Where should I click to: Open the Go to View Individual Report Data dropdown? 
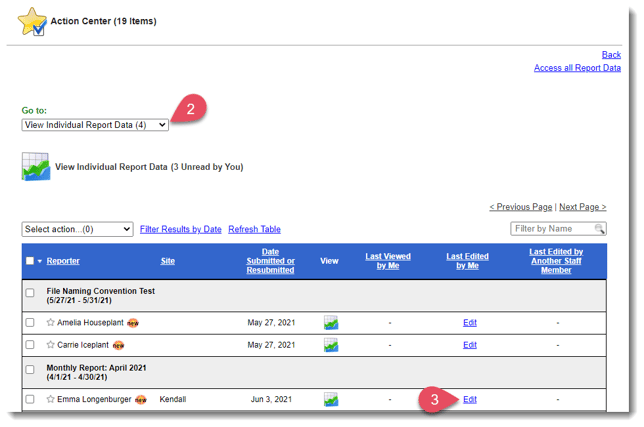tap(95, 125)
